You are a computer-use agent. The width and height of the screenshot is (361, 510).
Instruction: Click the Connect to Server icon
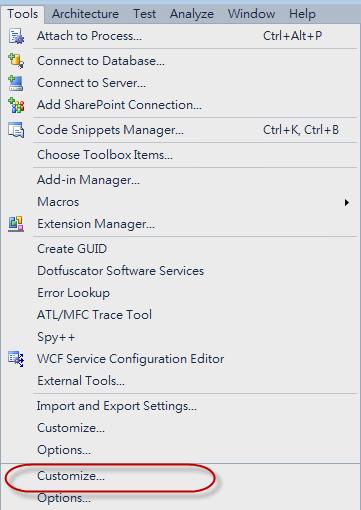[x=16, y=83]
